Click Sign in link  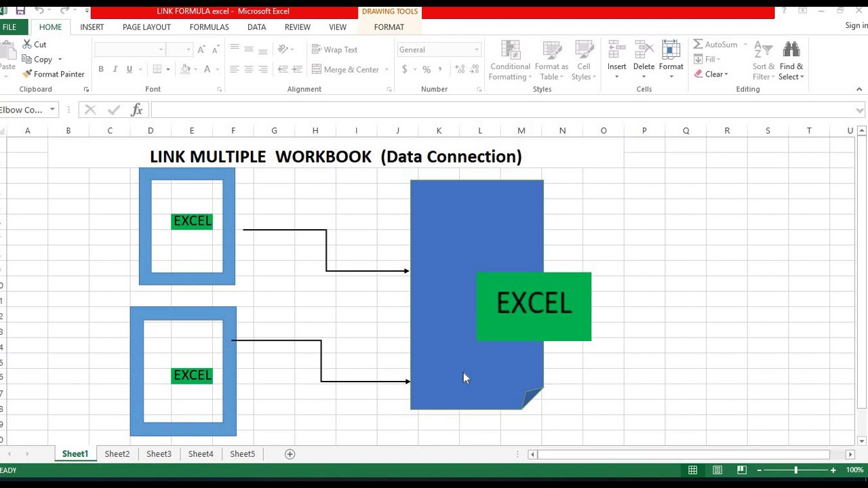pos(856,26)
